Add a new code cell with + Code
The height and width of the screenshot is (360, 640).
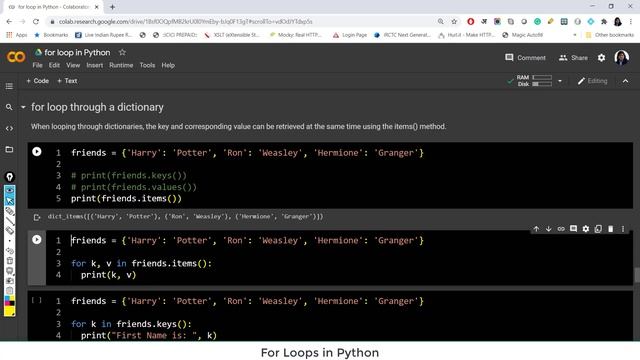click(38, 81)
